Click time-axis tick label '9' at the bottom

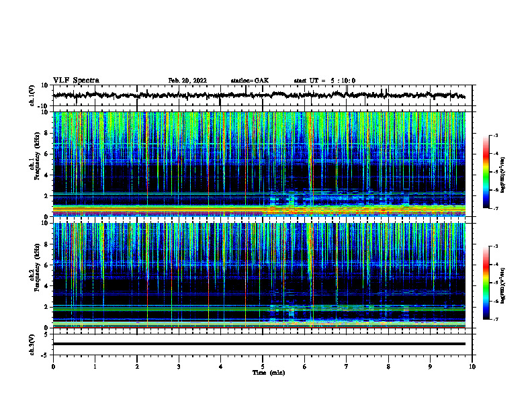(x=430, y=367)
